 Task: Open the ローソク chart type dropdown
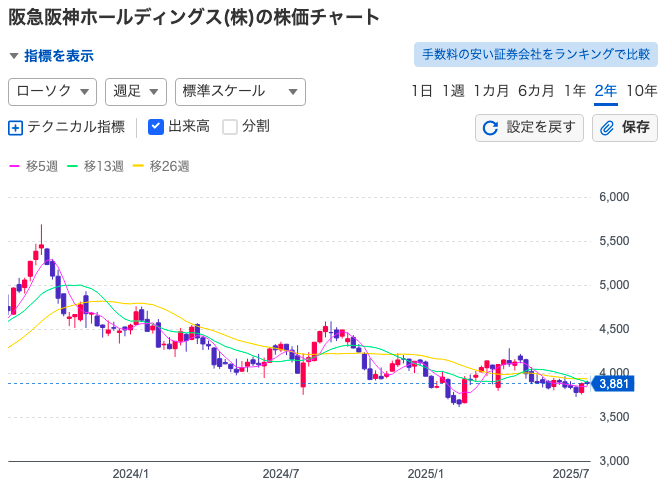pyautogui.click(x=52, y=92)
